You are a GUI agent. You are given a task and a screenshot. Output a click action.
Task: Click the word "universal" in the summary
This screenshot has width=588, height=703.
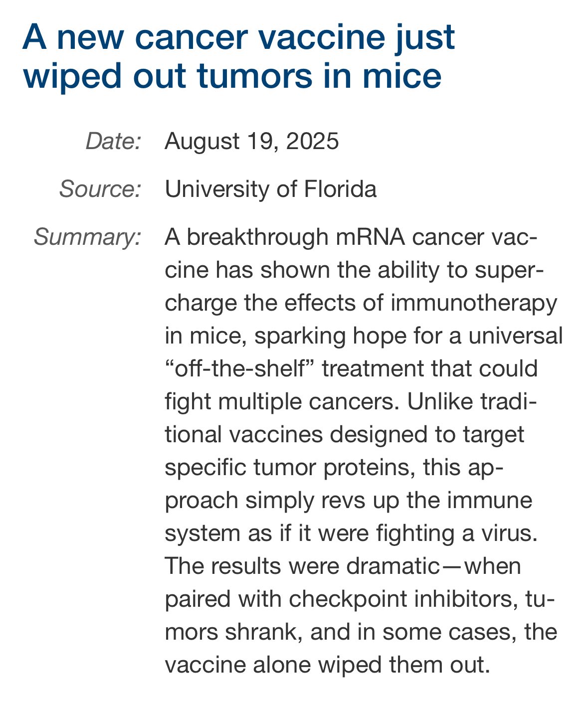click(518, 336)
